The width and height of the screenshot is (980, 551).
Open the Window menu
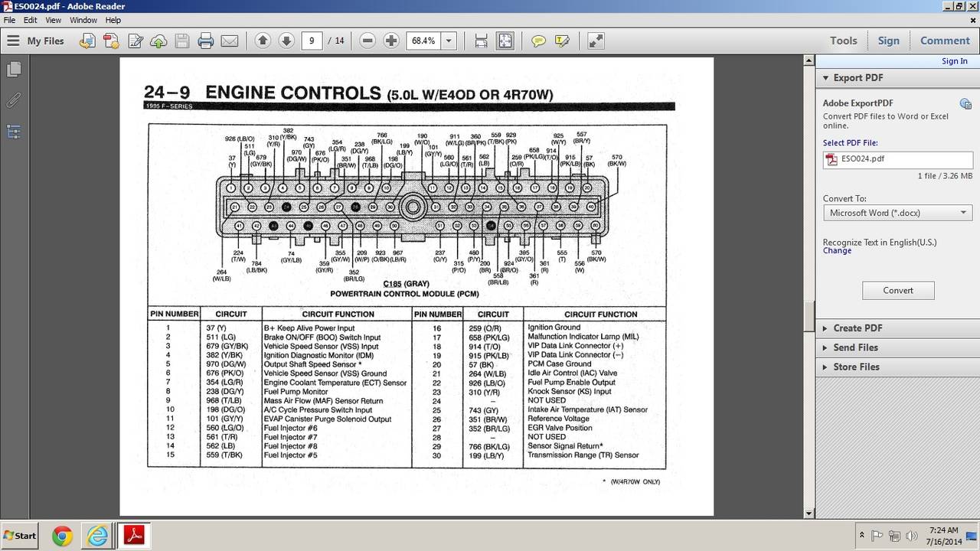[x=83, y=20]
